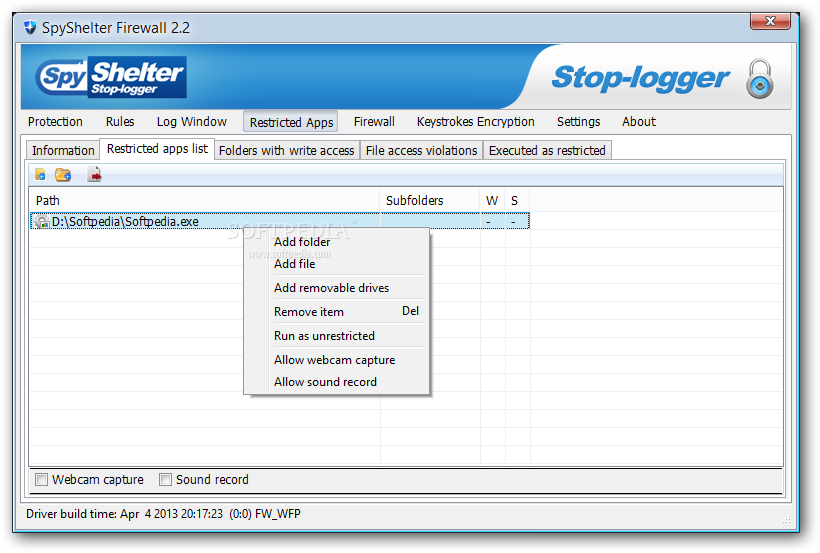This screenshot has width=820, height=553.
Task: Choose Run as unrestricted in context menu
Action: (x=337, y=336)
